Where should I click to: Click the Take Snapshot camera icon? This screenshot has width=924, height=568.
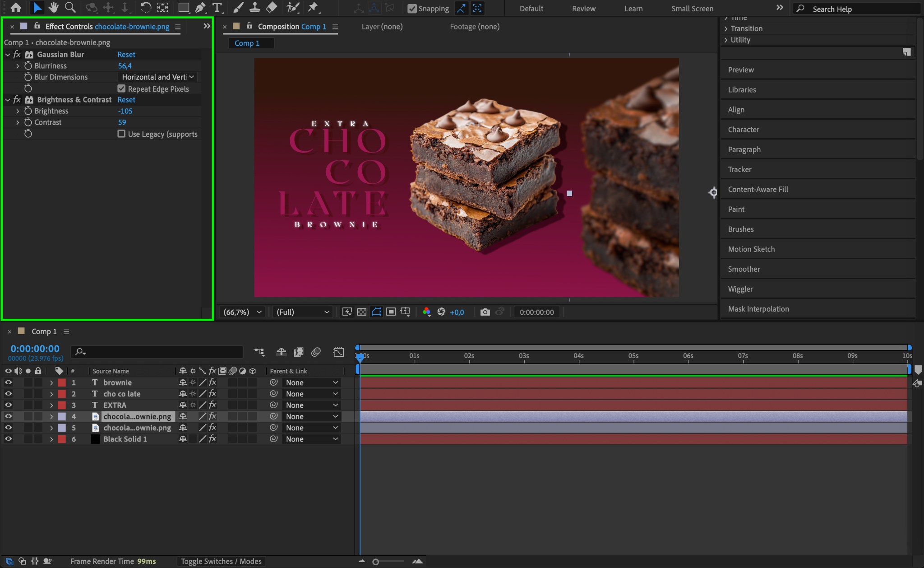click(485, 312)
